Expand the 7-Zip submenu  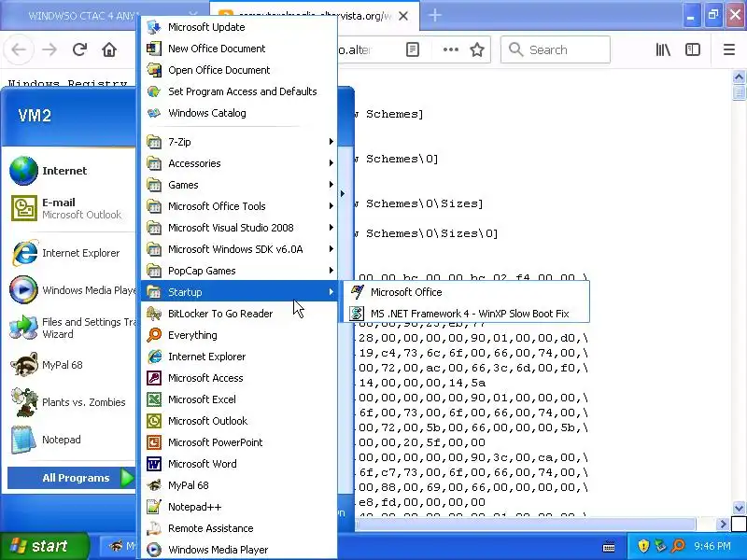(239, 142)
